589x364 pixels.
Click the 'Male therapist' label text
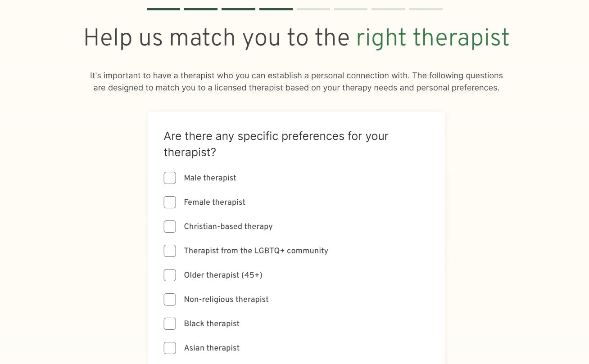[x=210, y=178]
